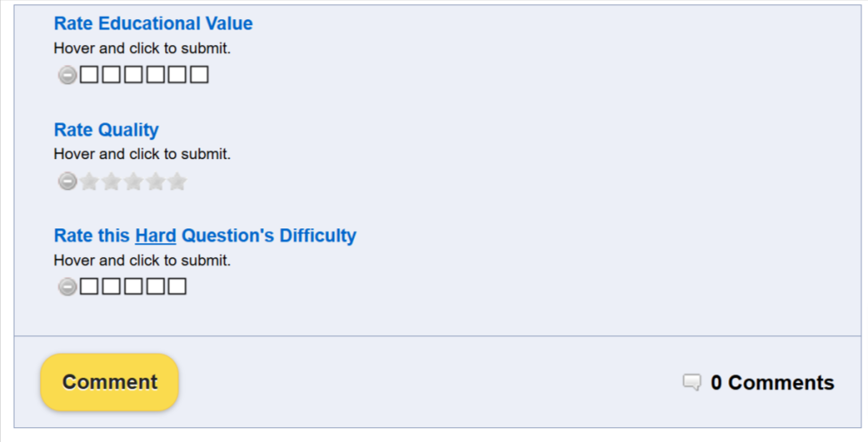Rate Quality four stars
The width and height of the screenshot is (868, 442).
tap(155, 181)
